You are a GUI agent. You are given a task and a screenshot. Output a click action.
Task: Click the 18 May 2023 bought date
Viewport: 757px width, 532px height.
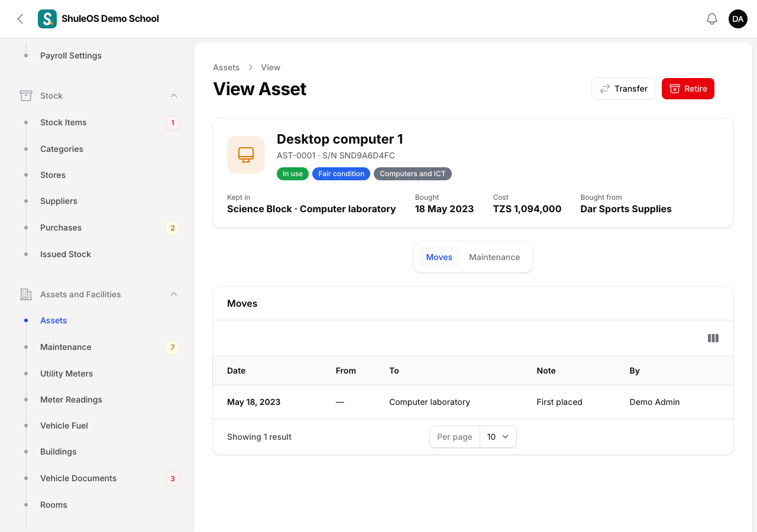pos(444,209)
